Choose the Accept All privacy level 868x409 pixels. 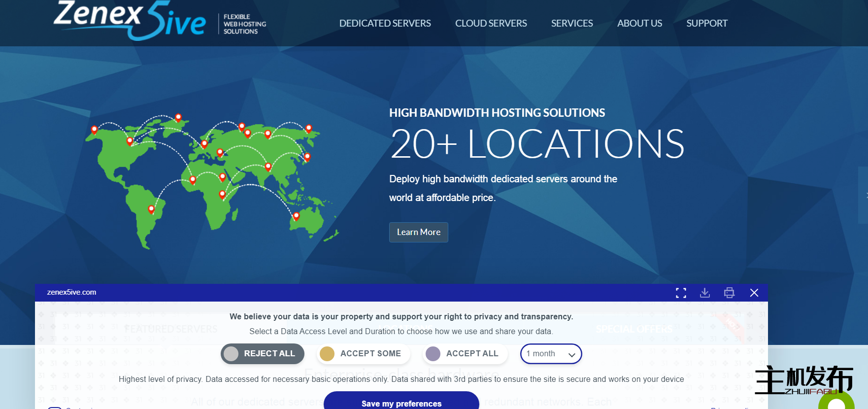point(465,354)
